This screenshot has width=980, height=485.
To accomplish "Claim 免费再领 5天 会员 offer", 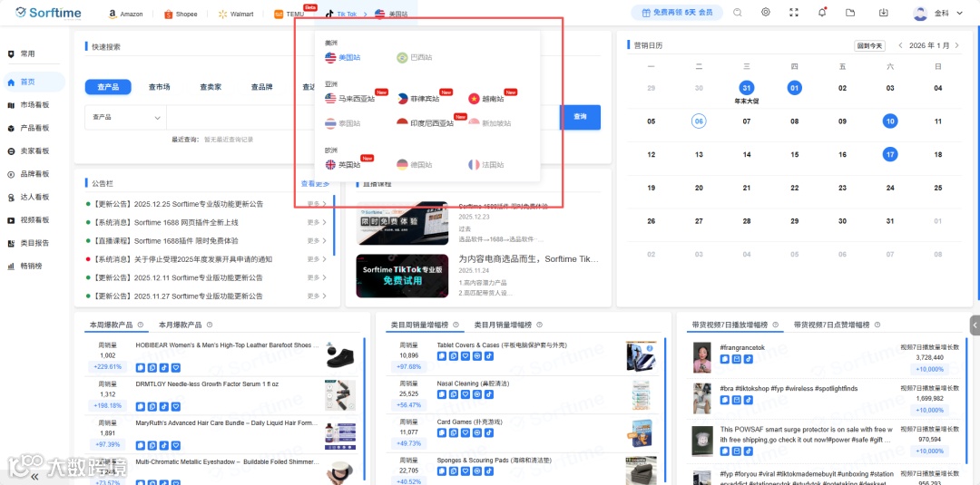I will point(676,13).
